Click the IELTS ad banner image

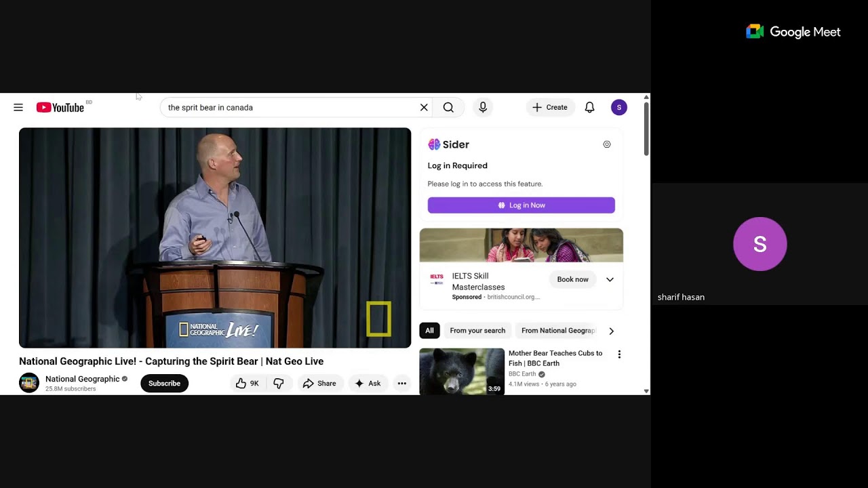521,245
